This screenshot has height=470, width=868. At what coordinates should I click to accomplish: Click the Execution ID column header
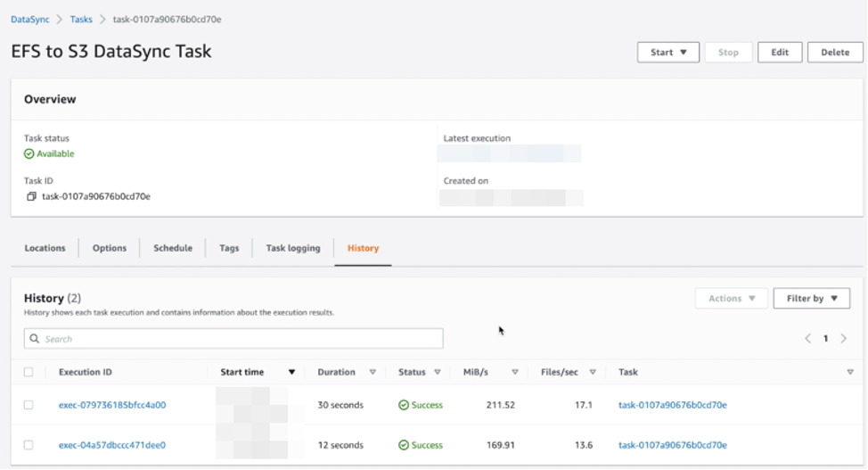pos(86,372)
